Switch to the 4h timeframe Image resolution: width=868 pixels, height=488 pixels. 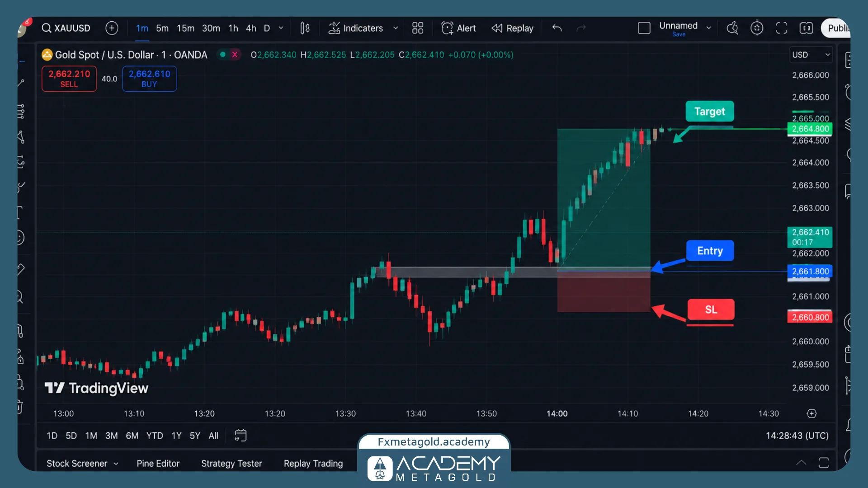(251, 28)
